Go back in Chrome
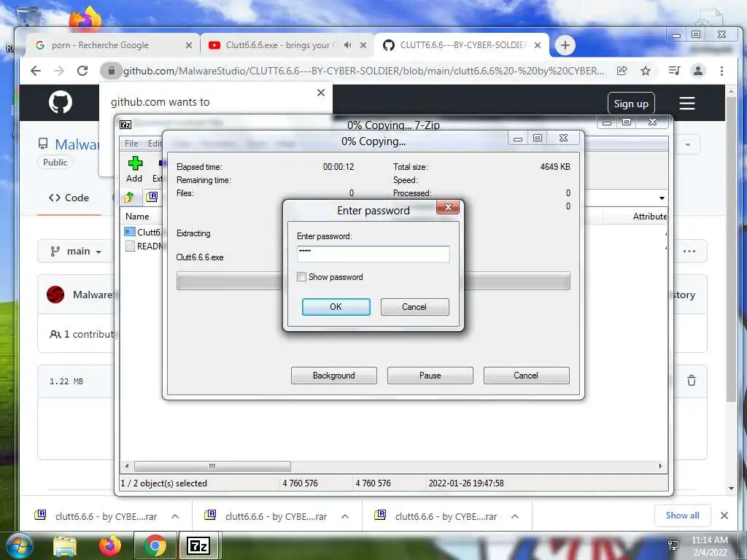The height and width of the screenshot is (560, 747). click(x=36, y=71)
